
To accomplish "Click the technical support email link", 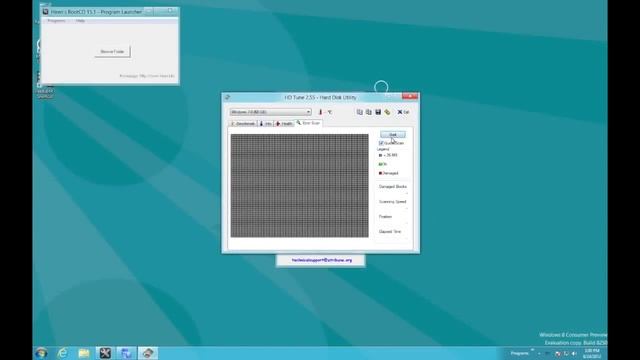I will [322, 260].
